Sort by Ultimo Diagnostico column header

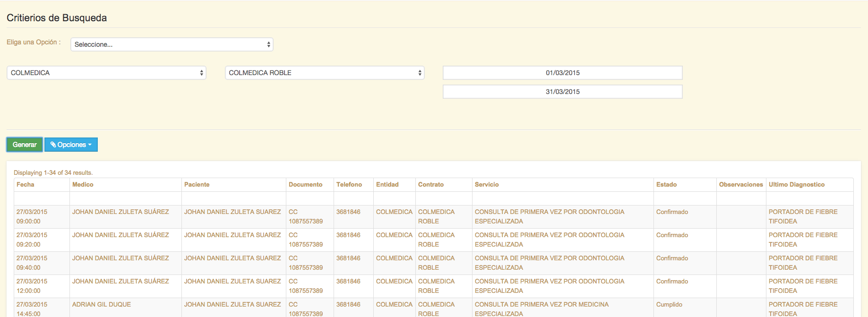click(x=797, y=185)
